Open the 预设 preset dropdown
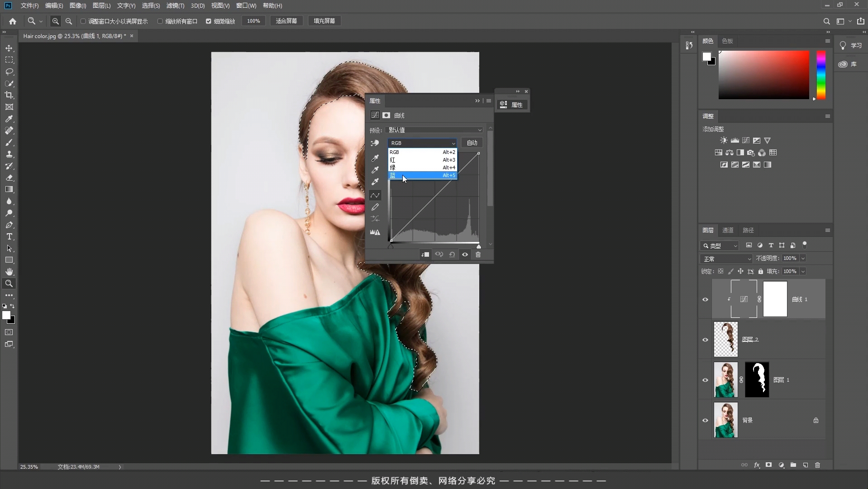 434,130
